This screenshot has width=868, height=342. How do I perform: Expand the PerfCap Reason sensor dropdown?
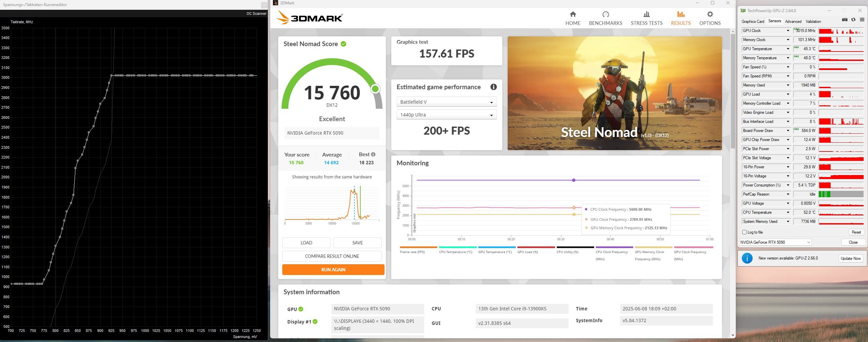pos(788,194)
